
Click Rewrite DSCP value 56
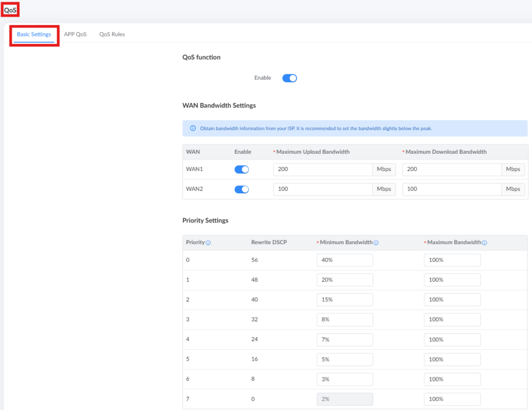255,260
